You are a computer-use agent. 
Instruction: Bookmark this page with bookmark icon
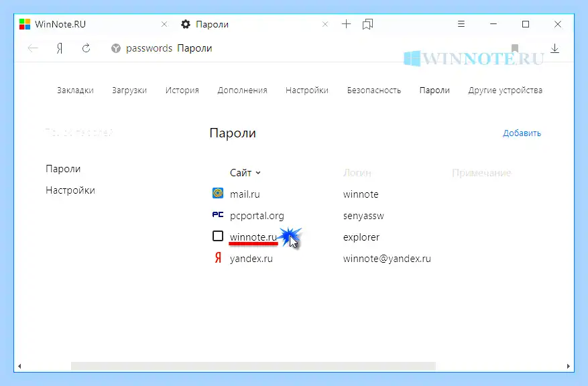click(x=514, y=48)
